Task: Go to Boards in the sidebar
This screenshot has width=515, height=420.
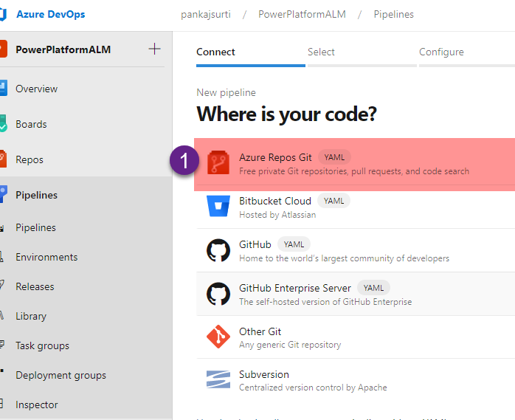Action: (31, 125)
